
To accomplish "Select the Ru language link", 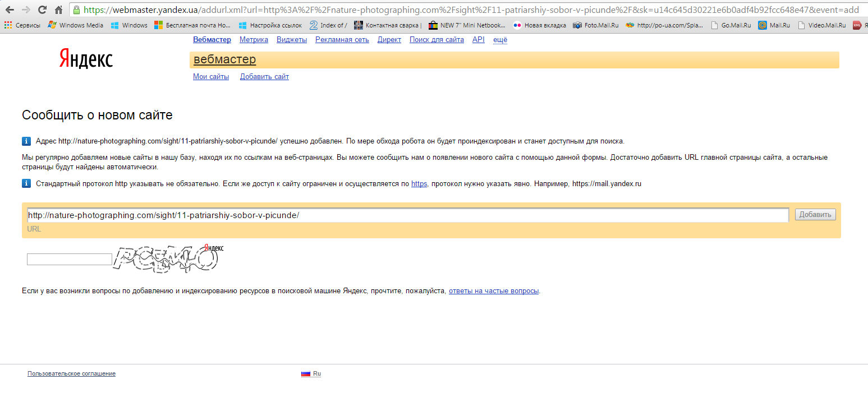I will point(317,373).
